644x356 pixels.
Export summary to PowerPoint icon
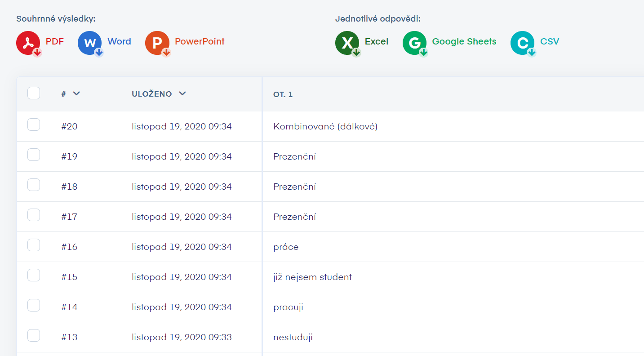tap(157, 43)
